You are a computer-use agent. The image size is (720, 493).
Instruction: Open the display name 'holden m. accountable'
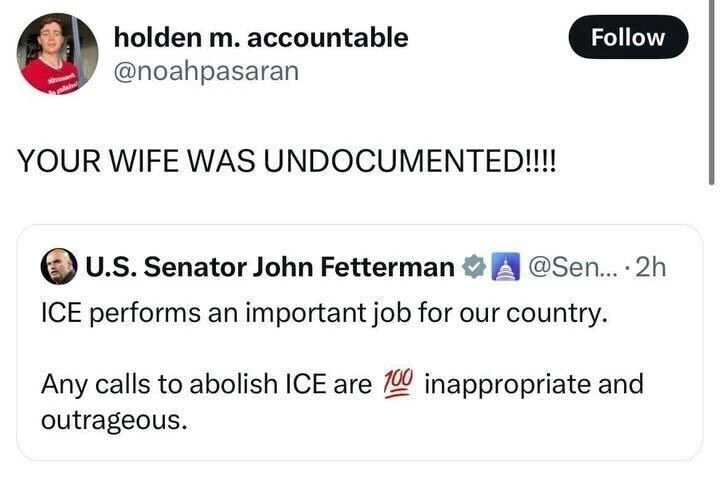point(261,38)
